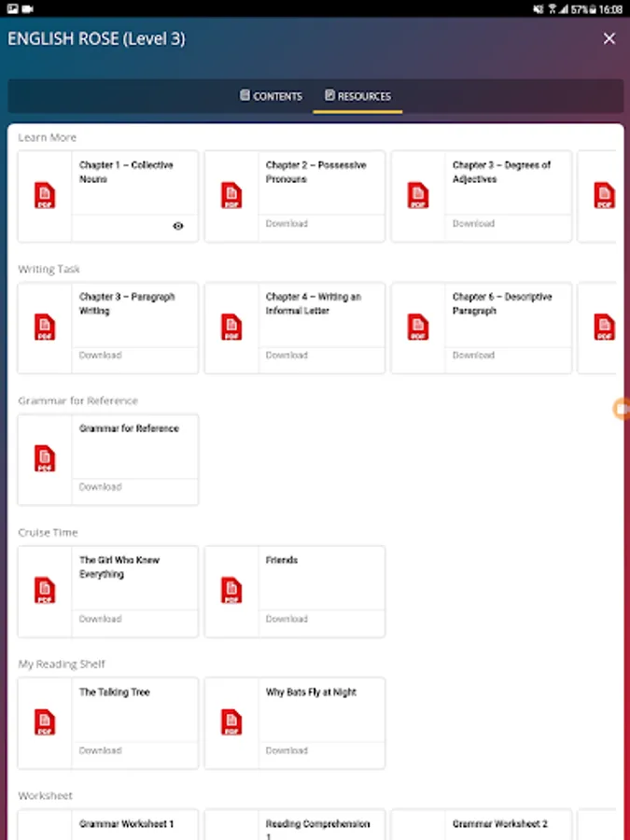
Task: Click the title Chapter 2 – Possessive Pronouns
Action: 316,172
